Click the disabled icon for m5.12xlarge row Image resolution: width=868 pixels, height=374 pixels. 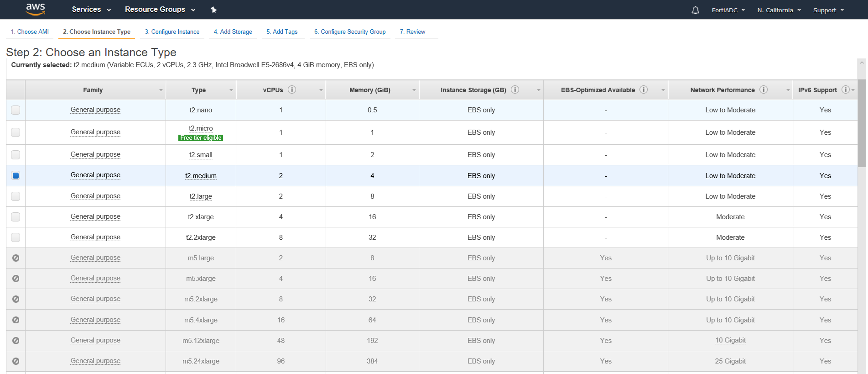16,341
